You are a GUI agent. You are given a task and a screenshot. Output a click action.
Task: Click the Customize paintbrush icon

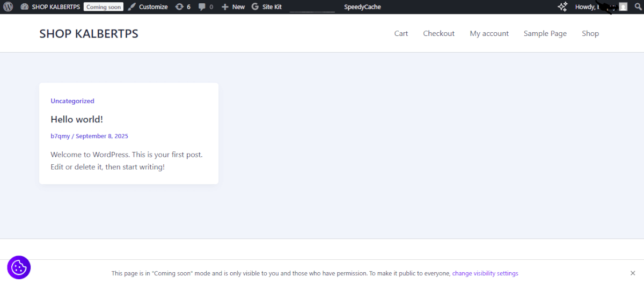132,7
